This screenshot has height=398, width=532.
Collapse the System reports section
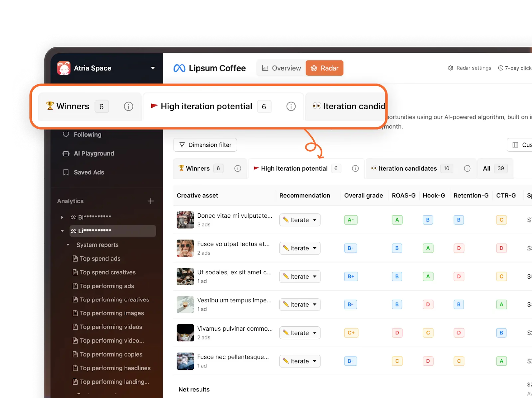[68, 245]
